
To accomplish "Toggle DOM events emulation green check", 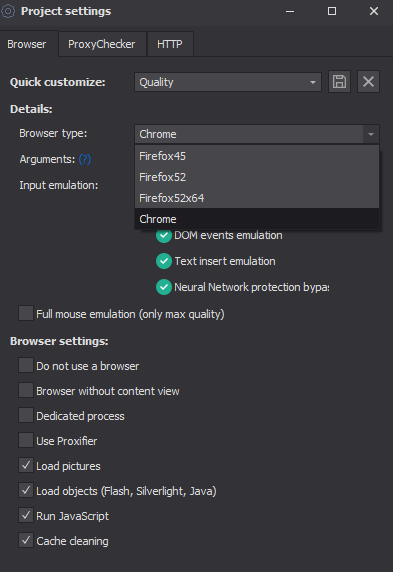I will tap(164, 235).
